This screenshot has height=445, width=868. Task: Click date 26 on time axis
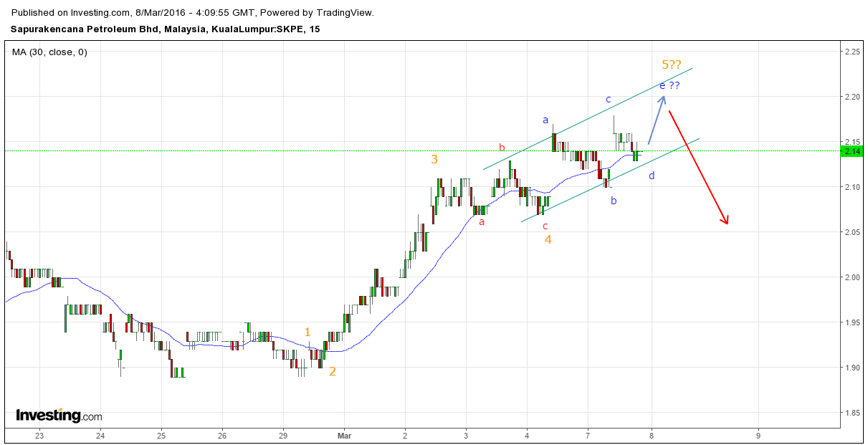pyautogui.click(x=222, y=436)
